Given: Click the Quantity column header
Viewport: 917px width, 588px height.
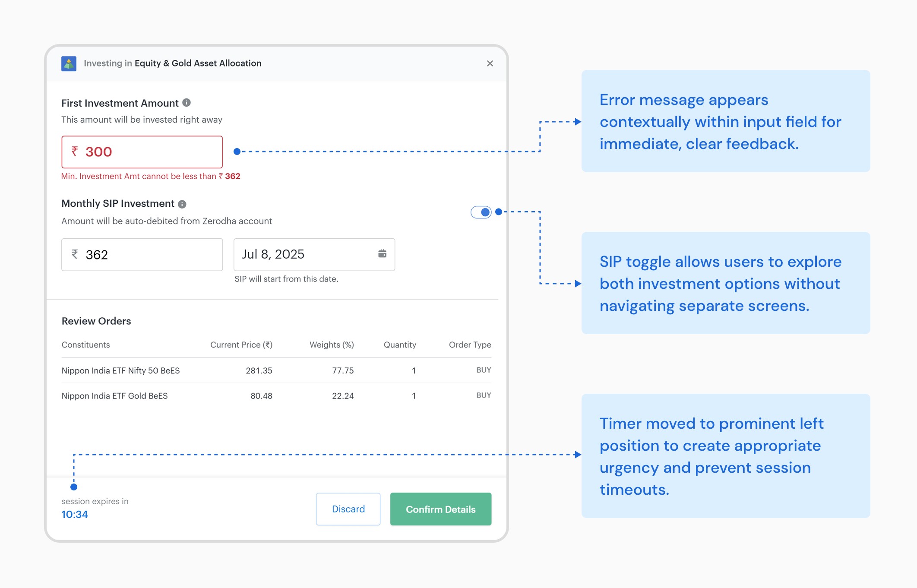Looking at the screenshot, I should click(400, 345).
